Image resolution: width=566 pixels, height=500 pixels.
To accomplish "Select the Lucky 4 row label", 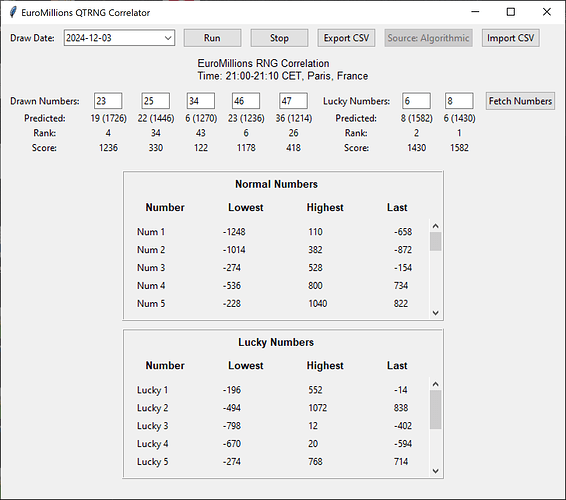I will pos(152,444).
